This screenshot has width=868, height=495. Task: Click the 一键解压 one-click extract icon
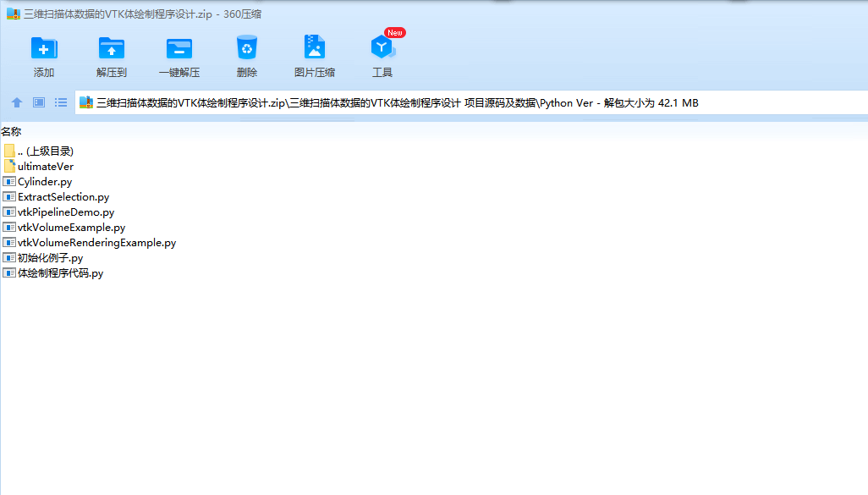pyautogui.click(x=179, y=49)
